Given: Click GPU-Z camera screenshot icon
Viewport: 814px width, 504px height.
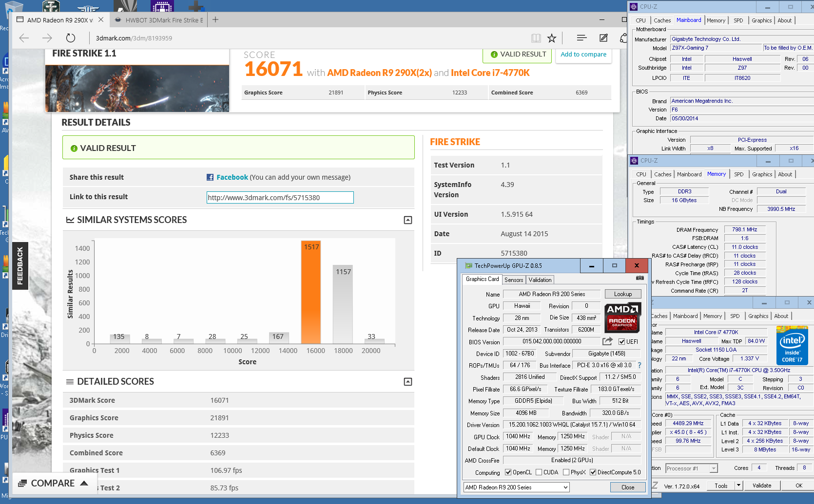Looking at the screenshot, I should click(x=640, y=278).
